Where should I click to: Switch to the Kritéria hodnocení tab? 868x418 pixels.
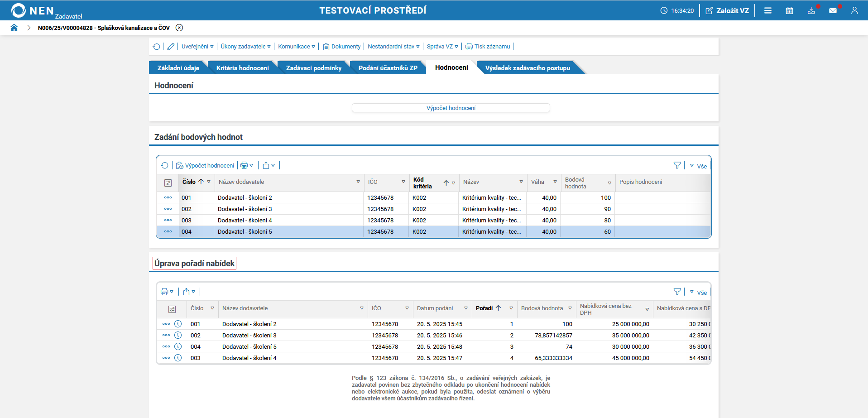[x=242, y=68]
